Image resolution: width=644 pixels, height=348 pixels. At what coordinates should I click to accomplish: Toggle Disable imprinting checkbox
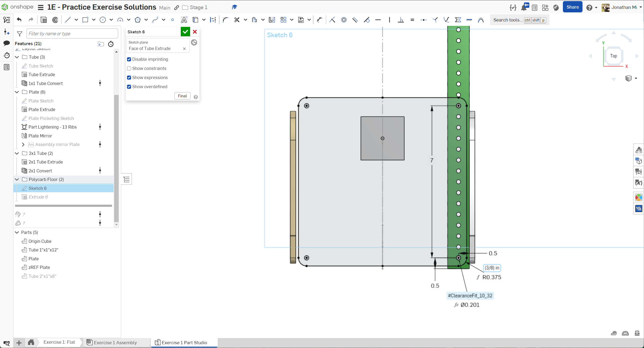pos(129,59)
